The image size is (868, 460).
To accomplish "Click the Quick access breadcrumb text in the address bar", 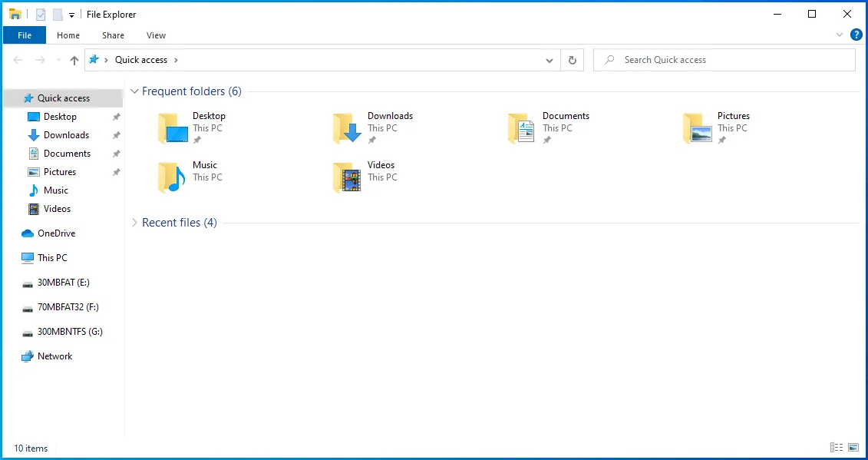I will pyautogui.click(x=141, y=59).
